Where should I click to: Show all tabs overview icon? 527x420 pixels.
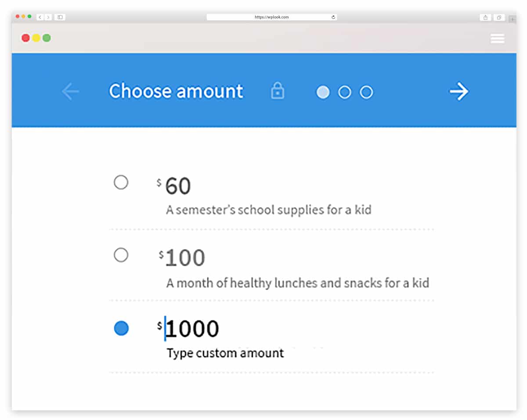click(x=499, y=18)
